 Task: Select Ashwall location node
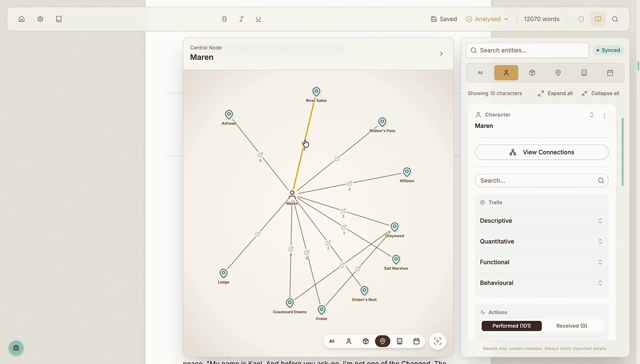229,115
